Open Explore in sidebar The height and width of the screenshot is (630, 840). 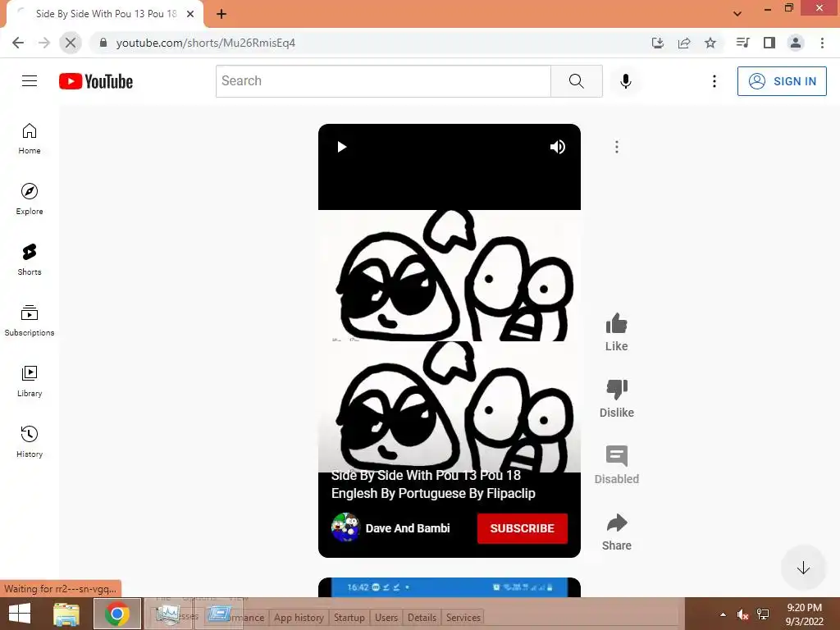click(30, 199)
